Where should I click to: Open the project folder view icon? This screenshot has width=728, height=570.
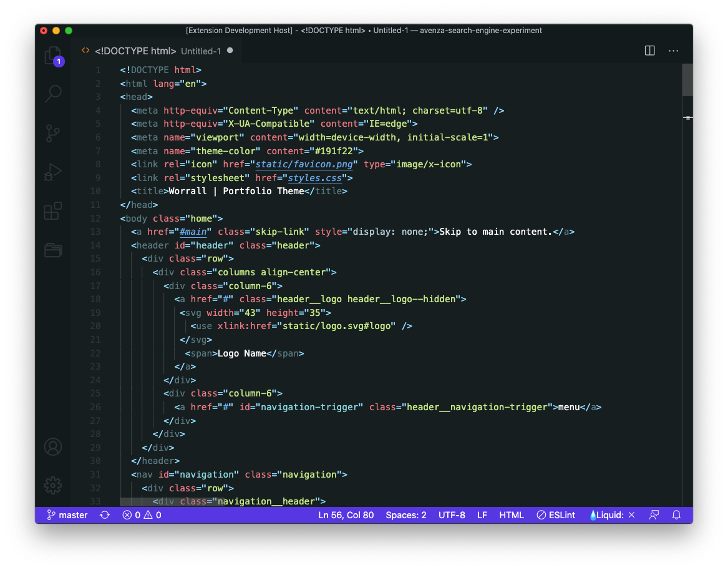tap(53, 250)
